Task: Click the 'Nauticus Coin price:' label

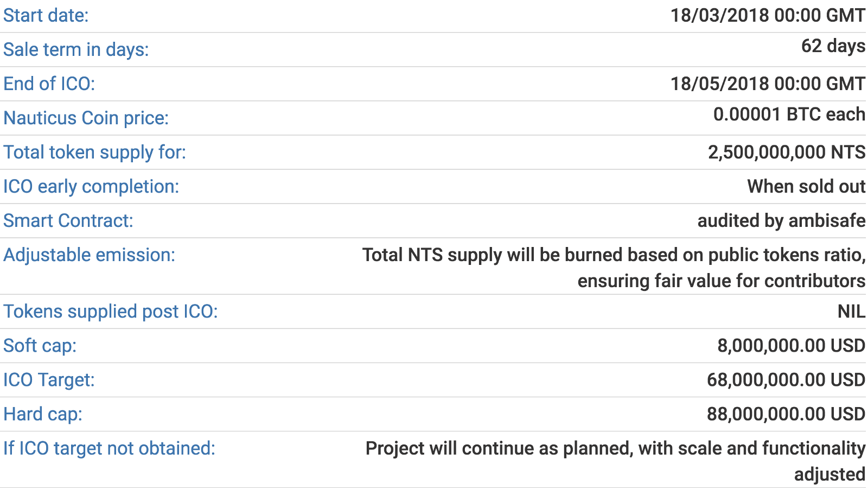Action: pyautogui.click(x=86, y=118)
